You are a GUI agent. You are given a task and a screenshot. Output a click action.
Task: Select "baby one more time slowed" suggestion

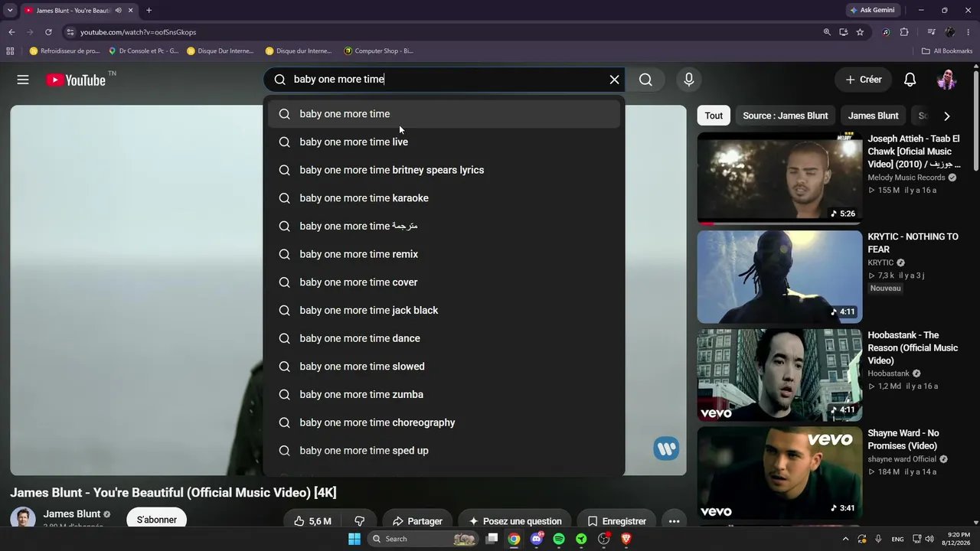(x=444, y=367)
